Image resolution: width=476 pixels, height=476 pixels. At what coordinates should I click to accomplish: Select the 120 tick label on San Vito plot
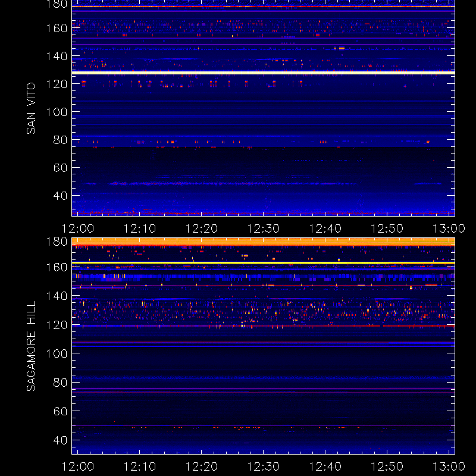point(57,84)
